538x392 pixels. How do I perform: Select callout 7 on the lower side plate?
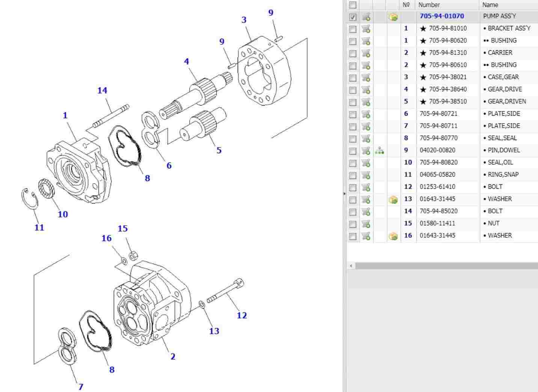coord(81,387)
